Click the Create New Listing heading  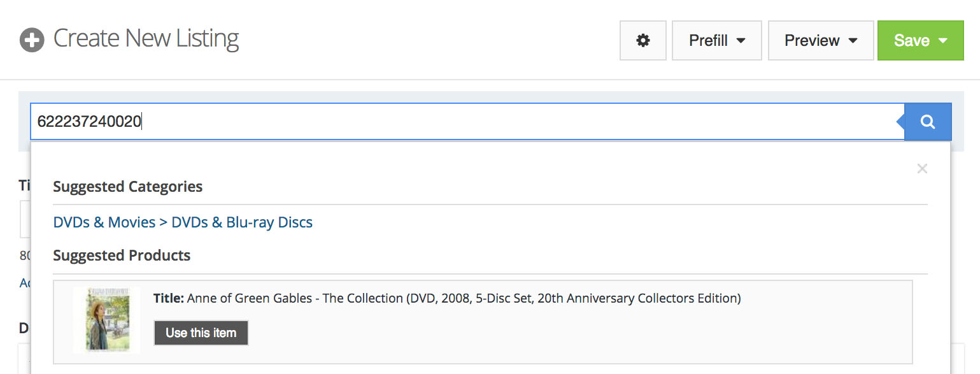[x=146, y=39]
